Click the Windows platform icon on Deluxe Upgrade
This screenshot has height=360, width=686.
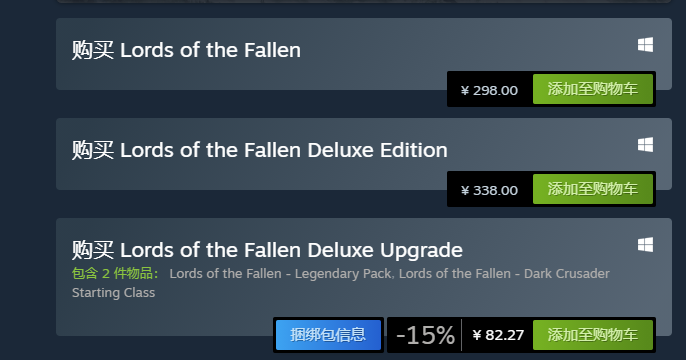(645, 245)
